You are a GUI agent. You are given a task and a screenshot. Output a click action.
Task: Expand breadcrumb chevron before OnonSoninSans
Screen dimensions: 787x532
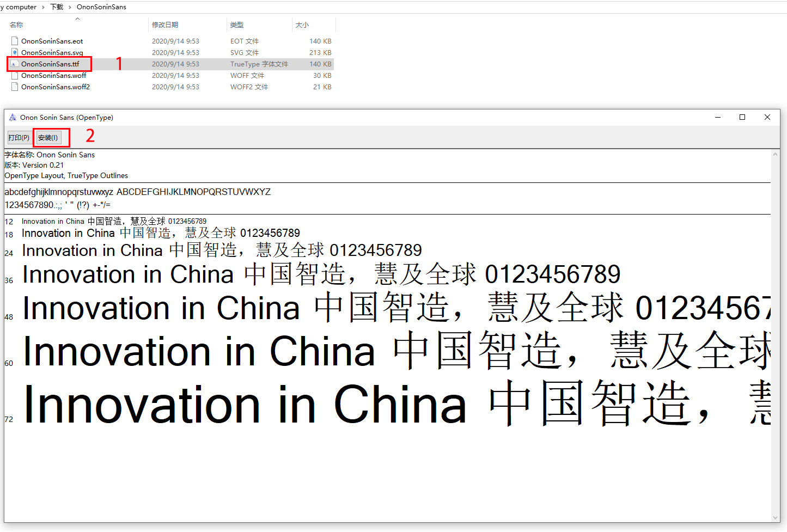point(70,7)
